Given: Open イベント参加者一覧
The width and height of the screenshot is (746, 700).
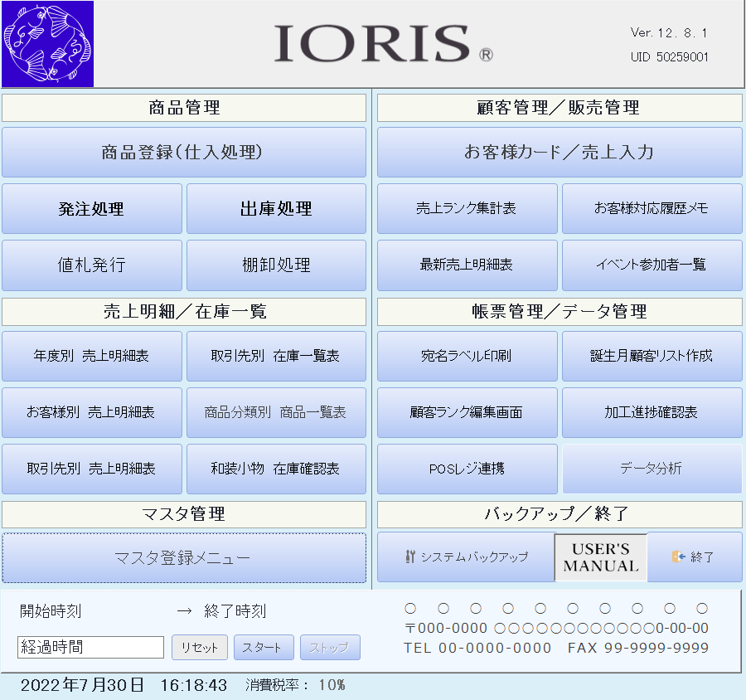Looking at the screenshot, I should point(652,265).
